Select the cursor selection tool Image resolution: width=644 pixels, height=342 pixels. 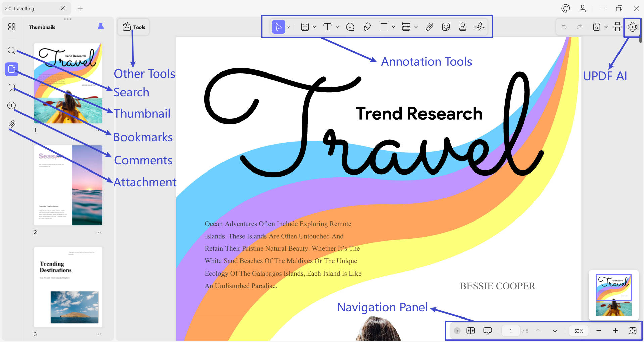click(x=278, y=27)
